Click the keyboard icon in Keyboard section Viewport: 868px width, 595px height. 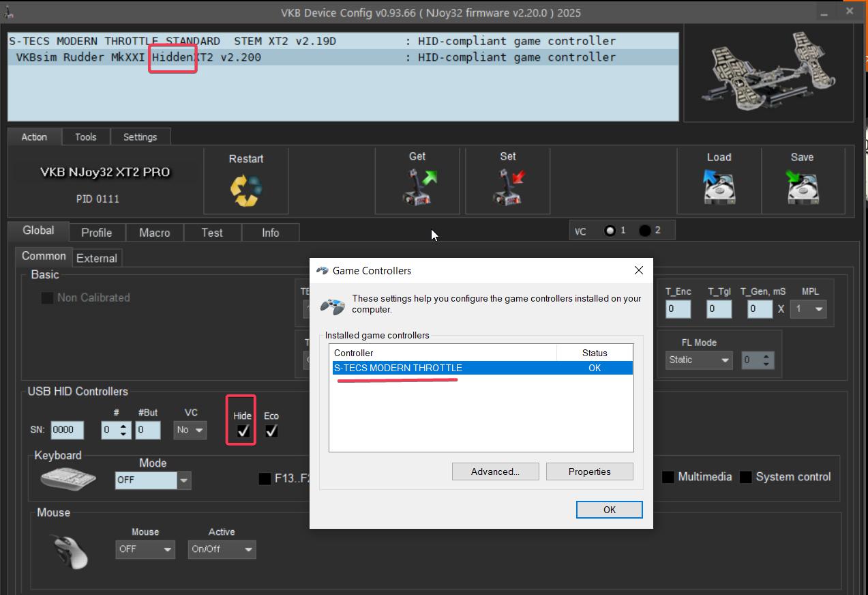click(69, 479)
